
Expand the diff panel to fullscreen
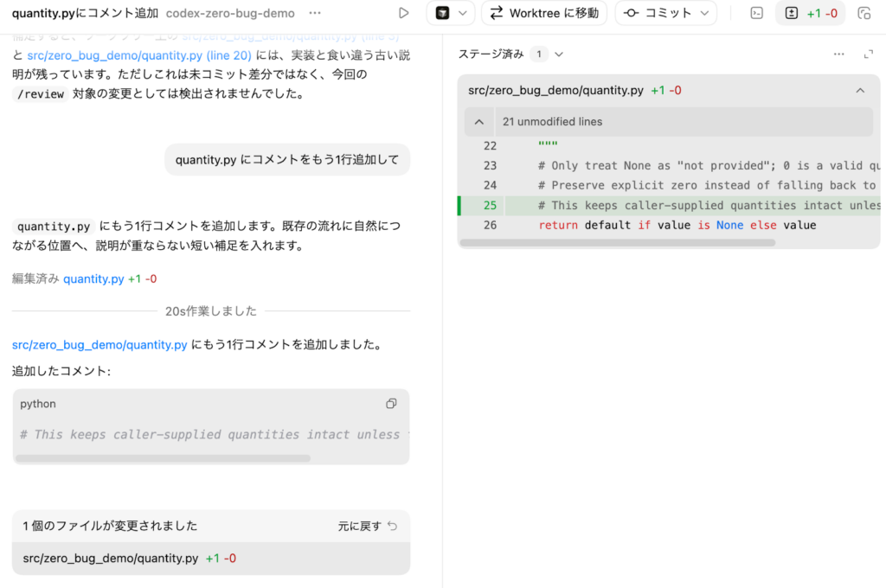click(x=869, y=54)
